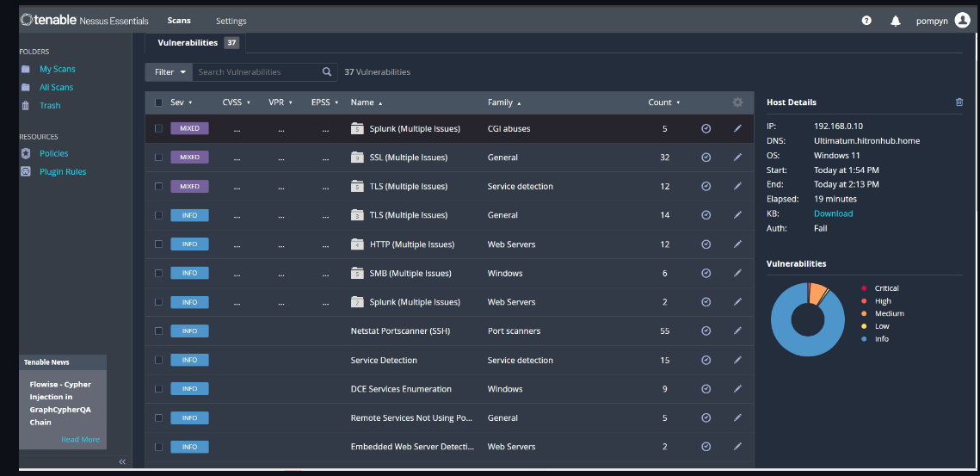This screenshot has width=980, height=476.
Task: Sort by the Name column
Action: [367, 102]
